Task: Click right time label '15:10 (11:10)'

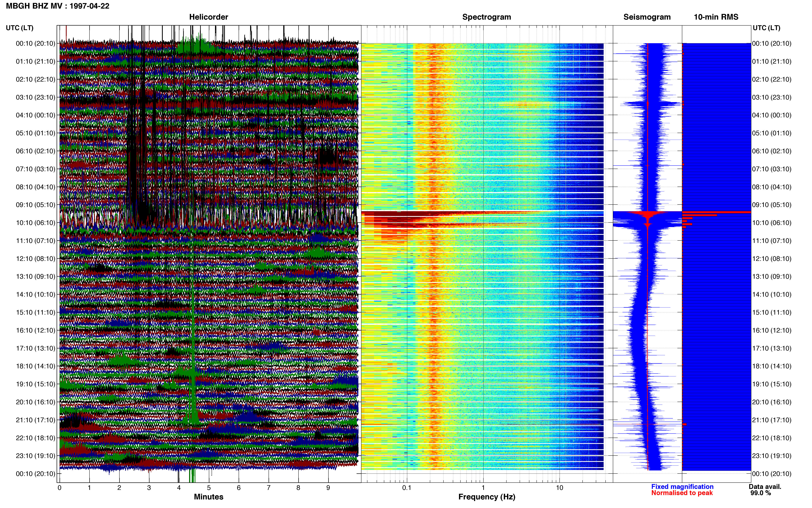Action: coord(772,313)
